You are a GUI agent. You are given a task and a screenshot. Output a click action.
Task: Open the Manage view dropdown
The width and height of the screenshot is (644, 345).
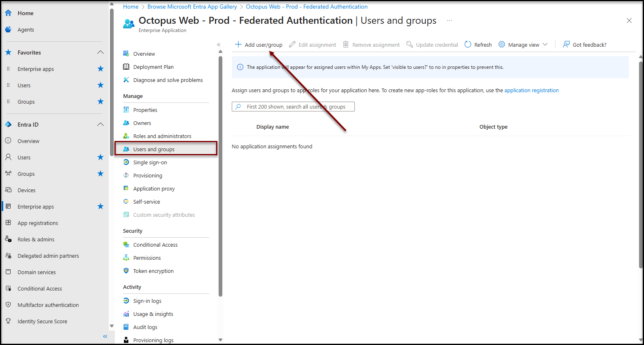(x=523, y=45)
